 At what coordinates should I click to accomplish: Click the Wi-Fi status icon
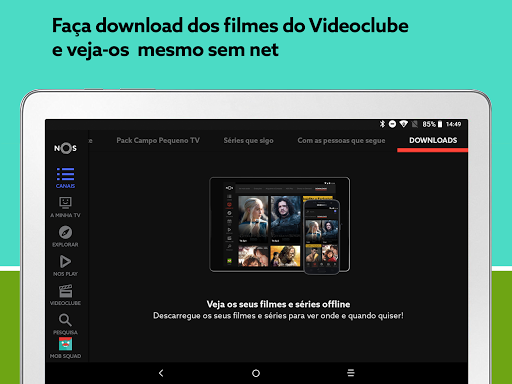[x=404, y=124]
